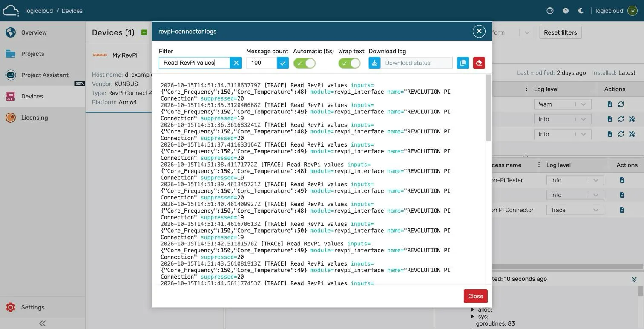Collapse the status panel double chevron

coord(634,279)
